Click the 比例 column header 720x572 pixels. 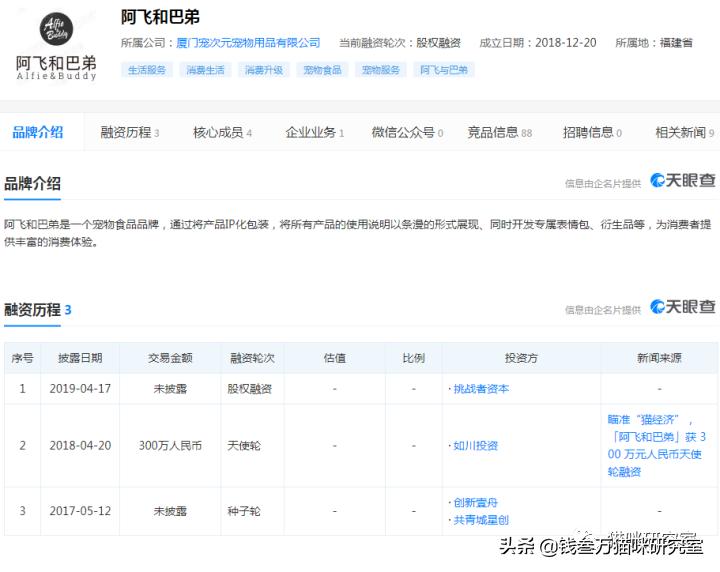click(x=414, y=358)
